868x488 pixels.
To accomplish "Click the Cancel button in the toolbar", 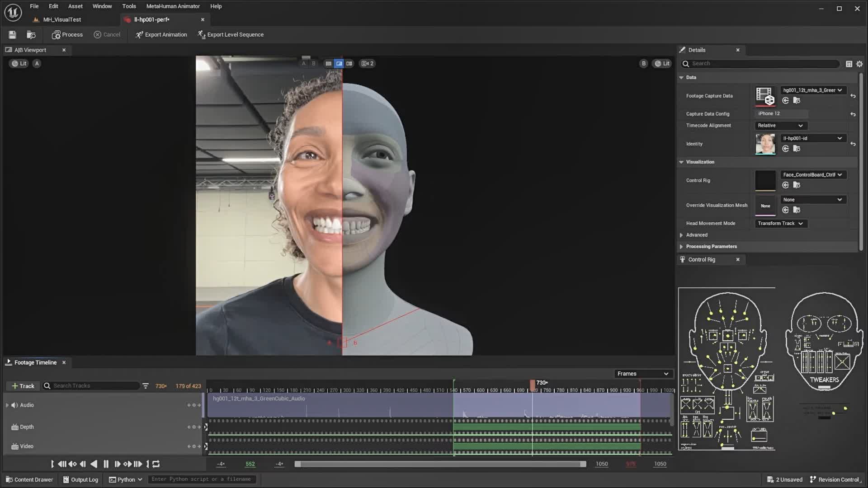I will [107, 34].
